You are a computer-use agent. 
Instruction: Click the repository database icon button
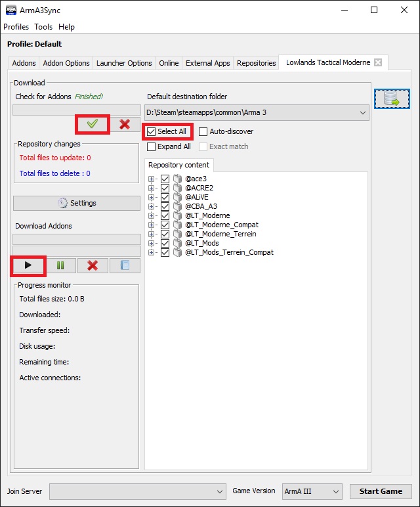(x=392, y=99)
